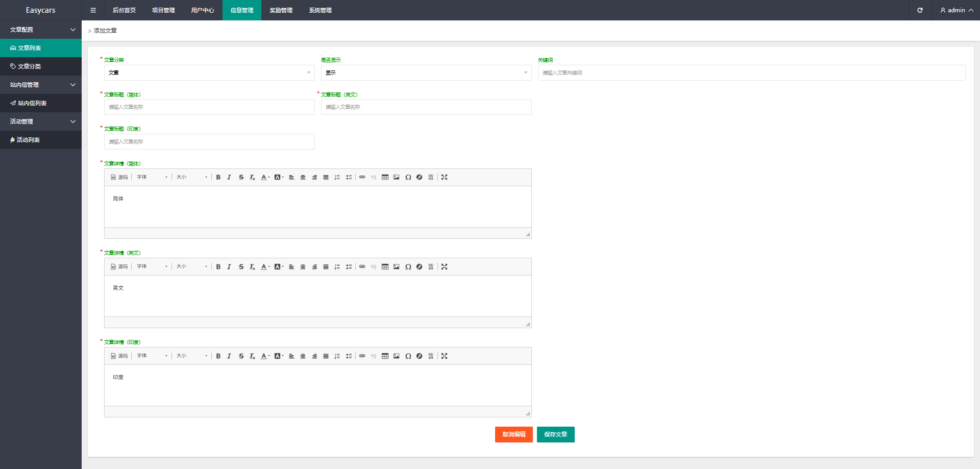The width and height of the screenshot is (980, 469).
Task: Toggle the sidebar collapse hamburger icon
Action: point(93,10)
